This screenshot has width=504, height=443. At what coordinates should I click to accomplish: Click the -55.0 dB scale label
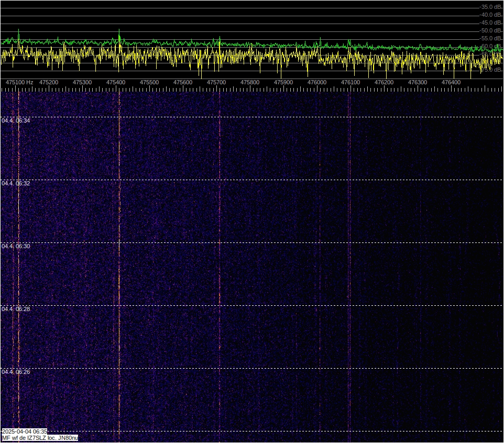[491, 39]
